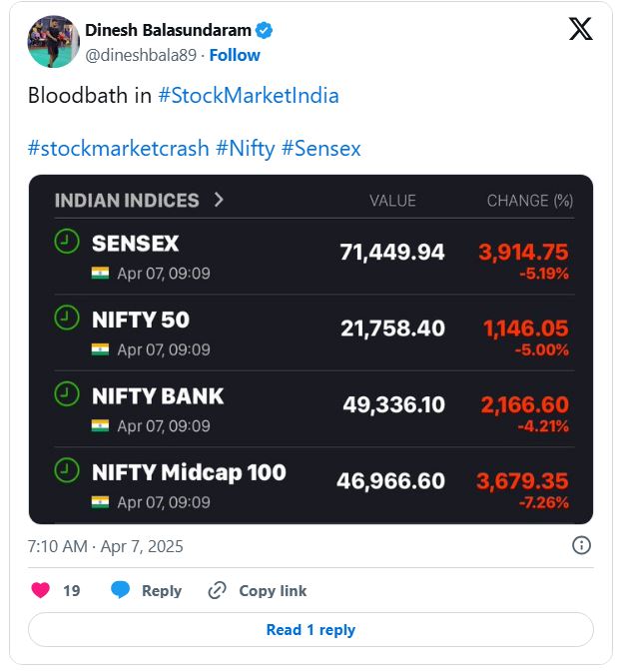Click the copy link chain icon
The image size is (629, 672).
[x=218, y=590]
